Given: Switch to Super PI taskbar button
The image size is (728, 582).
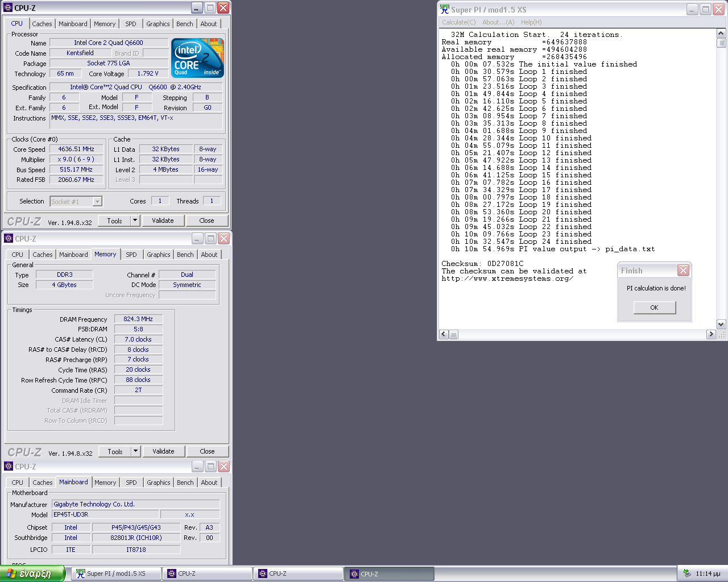Looking at the screenshot, I should [116, 573].
